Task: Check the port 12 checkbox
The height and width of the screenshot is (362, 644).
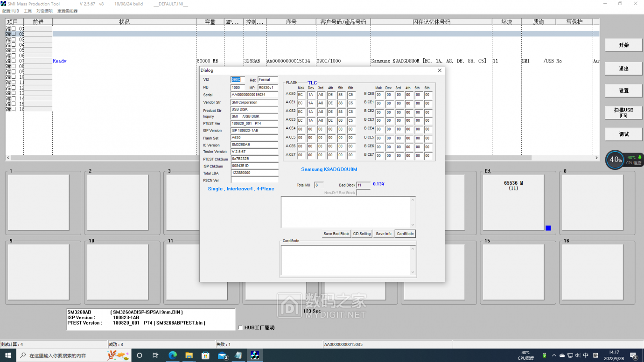Action: (x=14, y=88)
